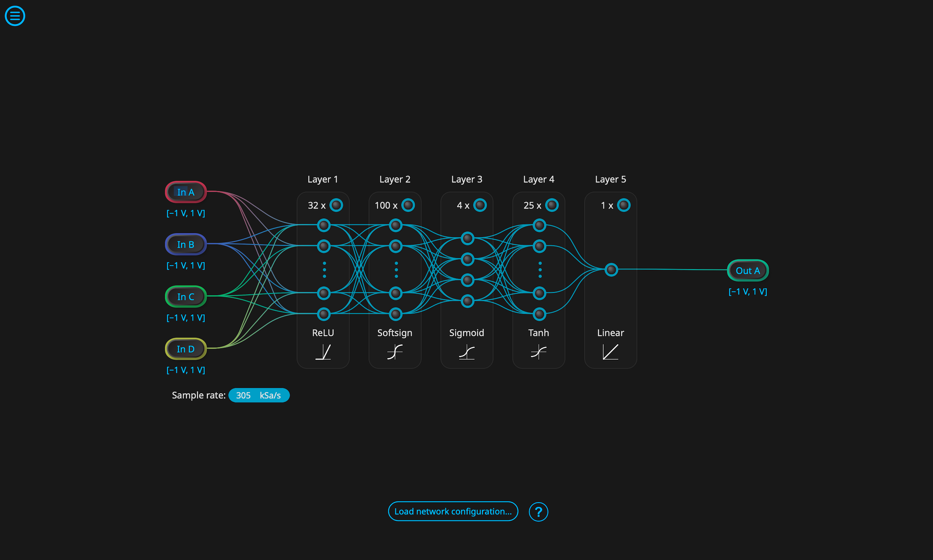Change Layer 5 neuron count 1 x

(607, 205)
